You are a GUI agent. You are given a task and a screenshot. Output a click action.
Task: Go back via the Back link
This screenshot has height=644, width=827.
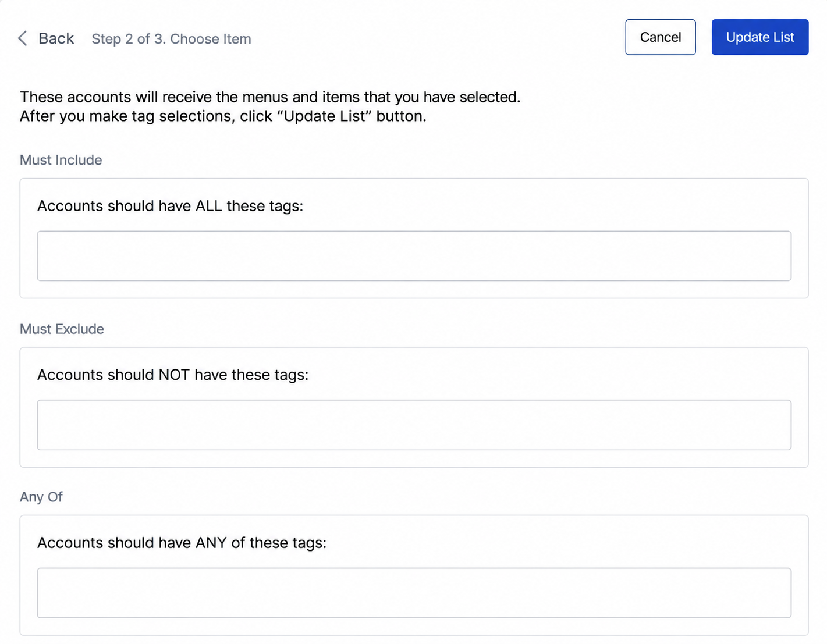[56, 38]
